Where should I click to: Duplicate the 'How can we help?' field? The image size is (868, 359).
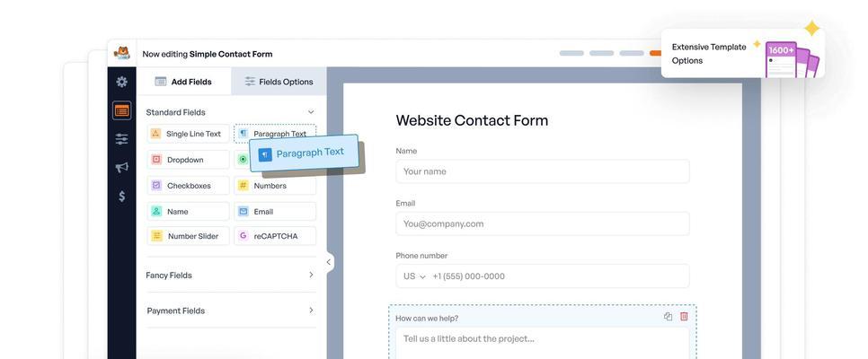(669, 317)
